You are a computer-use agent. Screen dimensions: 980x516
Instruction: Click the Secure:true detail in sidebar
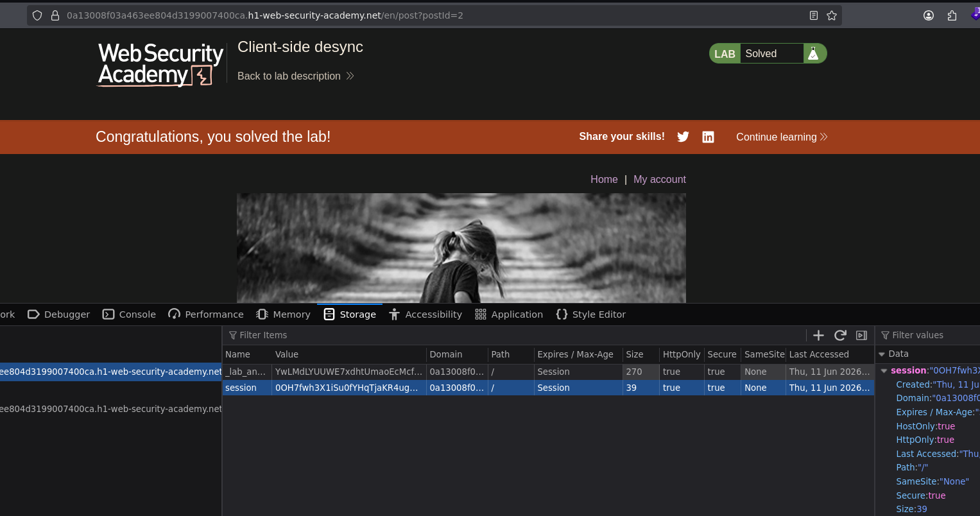point(921,495)
